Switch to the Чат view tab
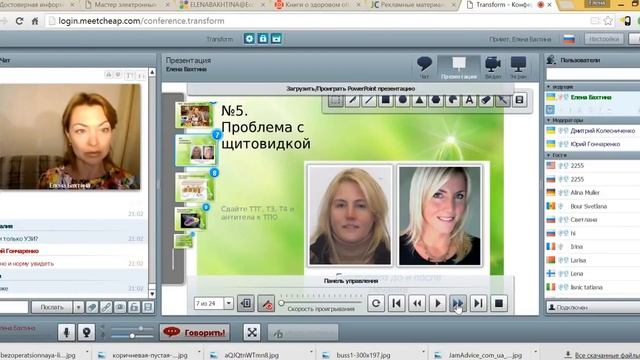The image size is (640, 360). pyautogui.click(x=424, y=67)
